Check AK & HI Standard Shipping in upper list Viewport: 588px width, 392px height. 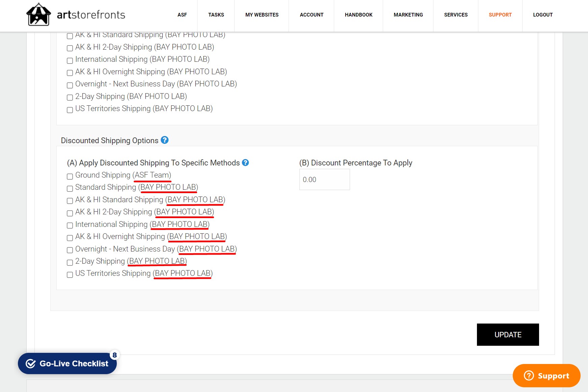[70, 36]
